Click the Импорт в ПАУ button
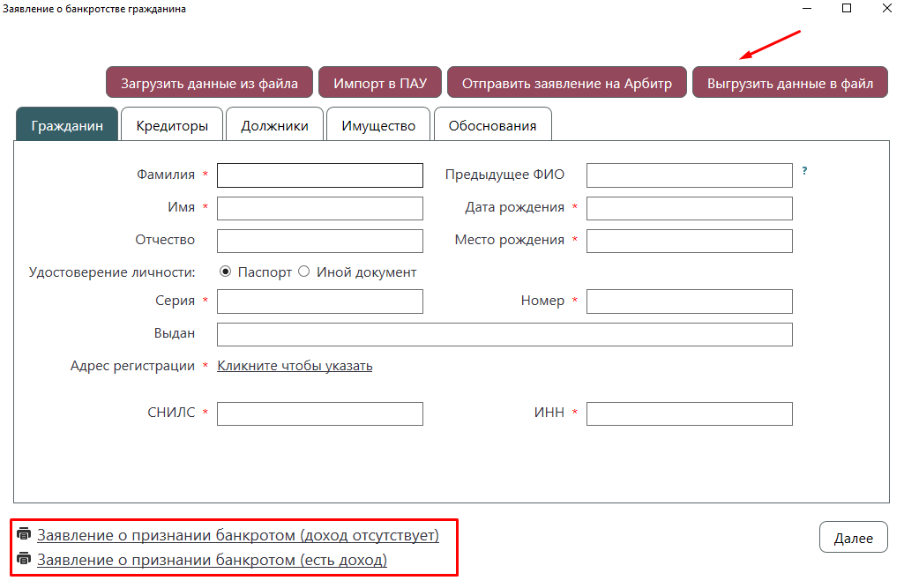The image size is (904, 588). click(x=380, y=83)
